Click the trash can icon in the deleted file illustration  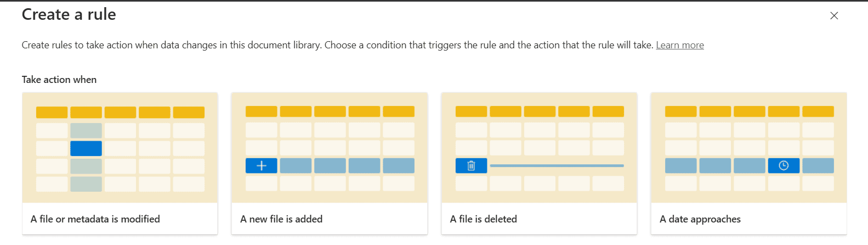471,166
